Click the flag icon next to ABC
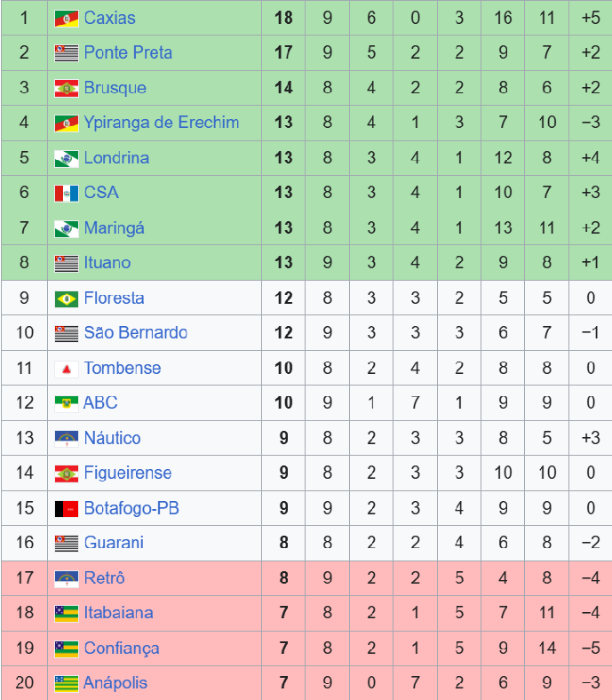Viewport: 612px width, 700px height. tap(67, 403)
